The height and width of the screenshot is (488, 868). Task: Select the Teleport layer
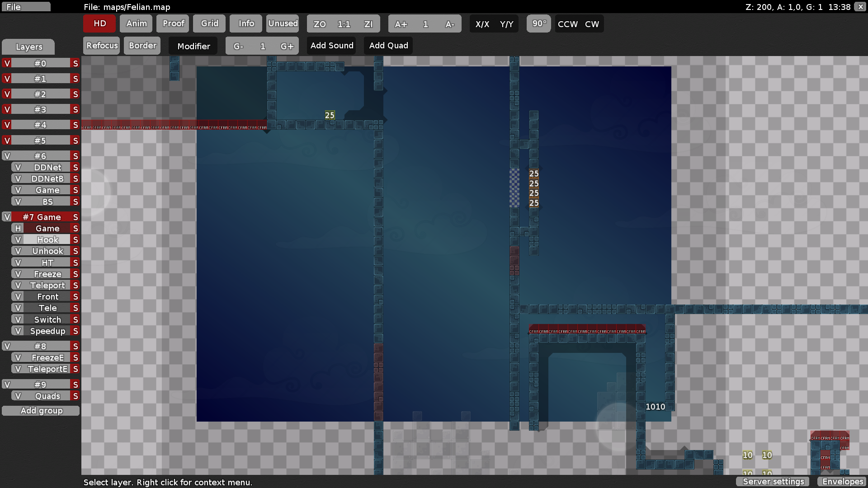47,285
